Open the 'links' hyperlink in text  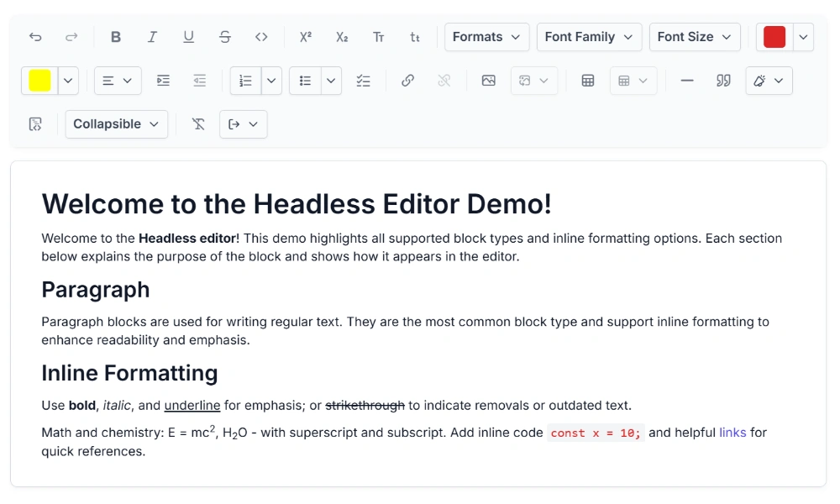[732, 433]
